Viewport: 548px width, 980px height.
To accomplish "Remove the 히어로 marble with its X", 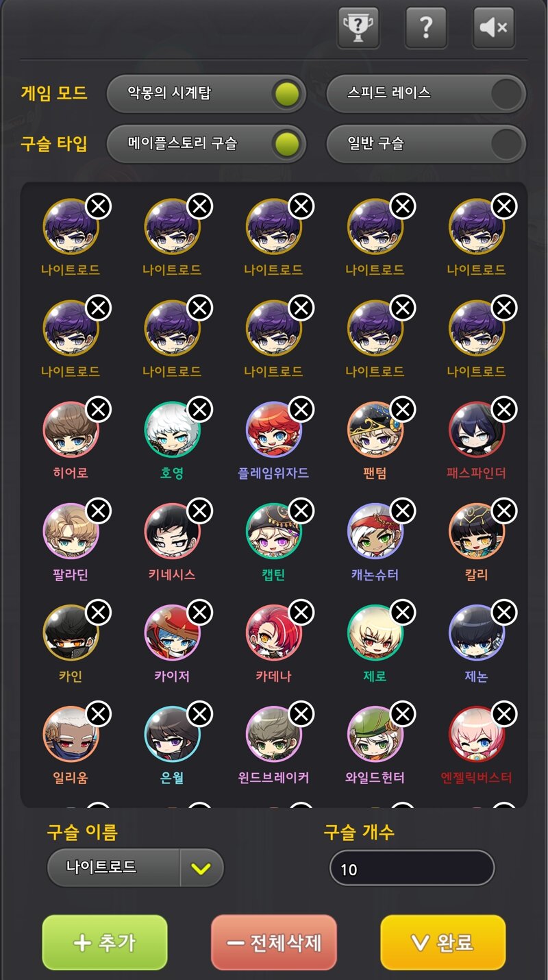I will coord(99,409).
